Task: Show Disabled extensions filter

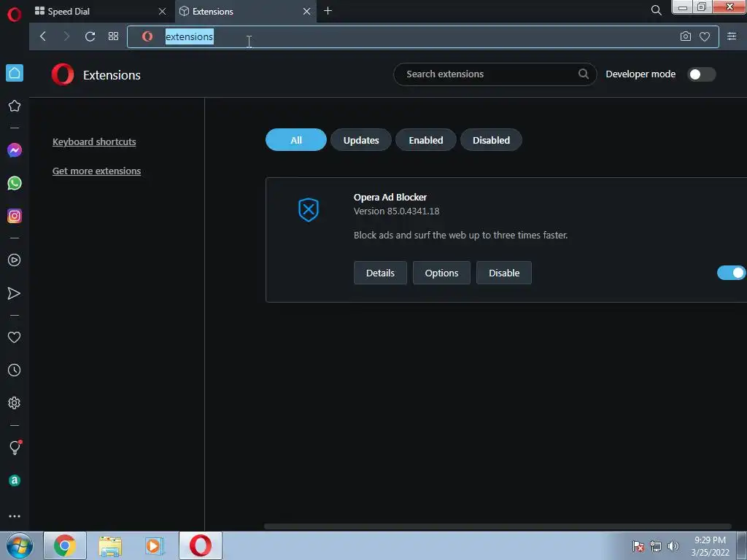Action: click(491, 140)
